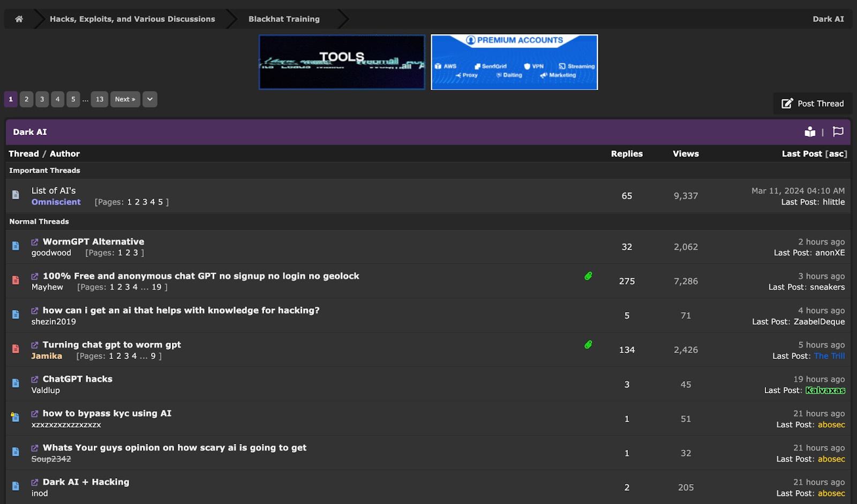Screen dimensions: 857x504
Task: Open Omniscient author profile link
Action: pyautogui.click(x=56, y=202)
